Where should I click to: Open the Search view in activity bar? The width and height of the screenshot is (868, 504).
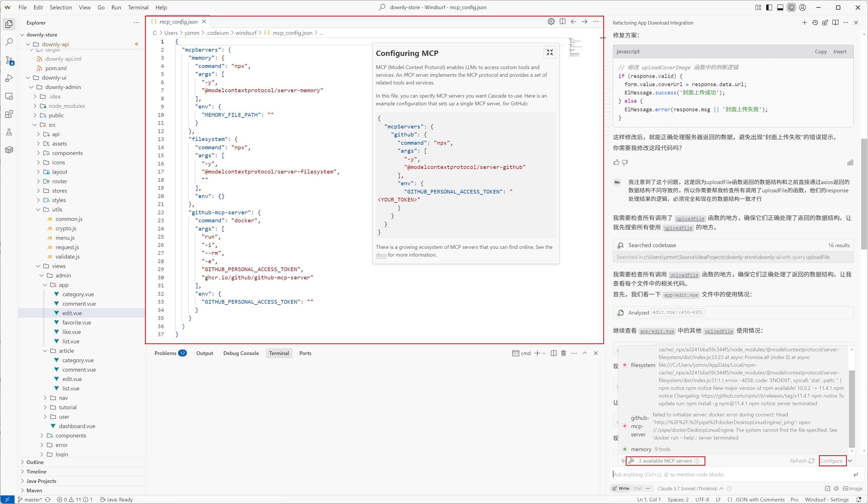click(9, 42)
